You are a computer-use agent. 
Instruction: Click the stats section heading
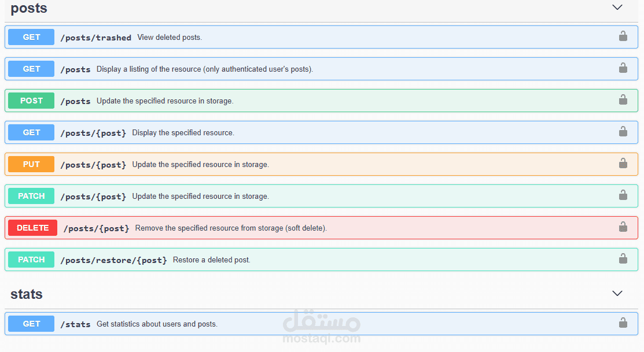point(26,294)
